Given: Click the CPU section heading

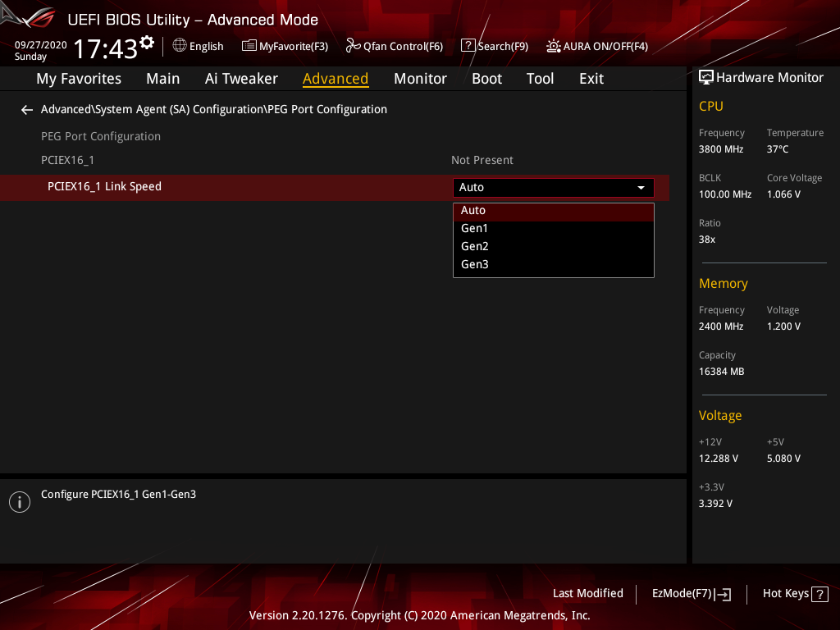Looking at the screenshot, I should click(711, 106).
